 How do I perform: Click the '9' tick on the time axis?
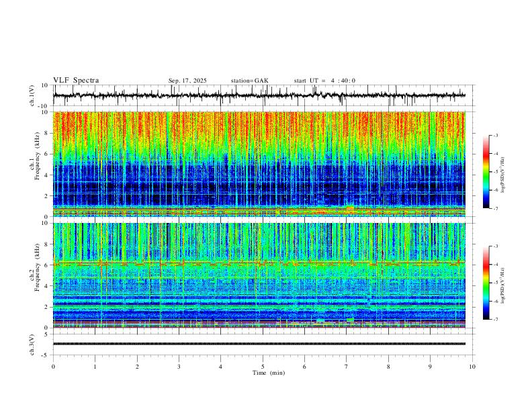430,367
